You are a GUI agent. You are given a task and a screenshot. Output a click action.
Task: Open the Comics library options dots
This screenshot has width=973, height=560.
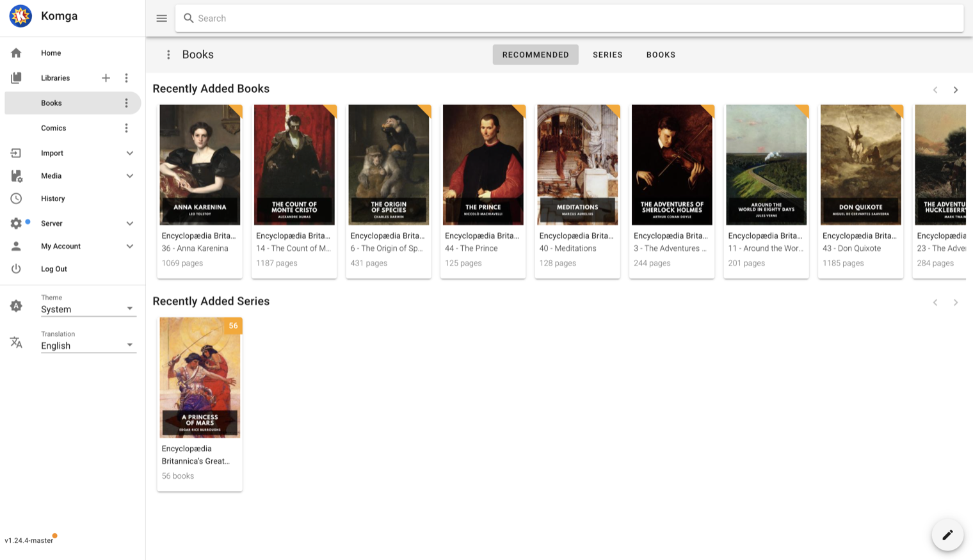pyautogui.click(x=126, y=128)
